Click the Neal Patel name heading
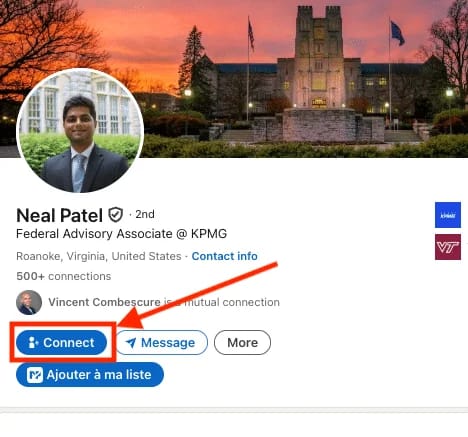Image resolution: width=468 pixels, height=437 pixels. click(59, 215)
